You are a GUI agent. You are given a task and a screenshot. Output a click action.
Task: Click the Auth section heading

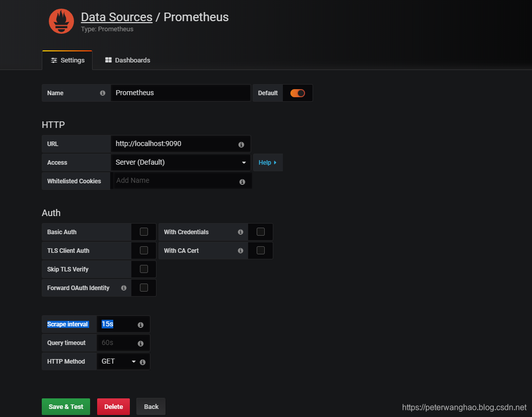[x=51, y=213]
